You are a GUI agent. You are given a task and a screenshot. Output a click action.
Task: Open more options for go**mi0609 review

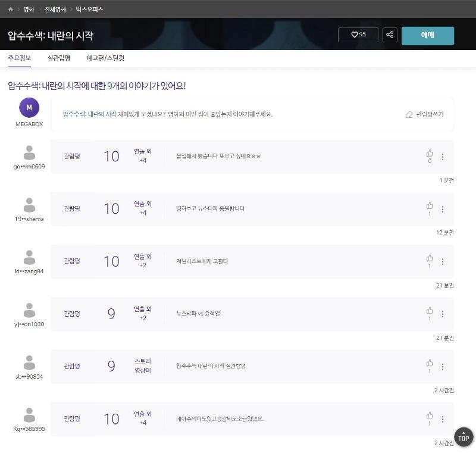tap(443, 157)
